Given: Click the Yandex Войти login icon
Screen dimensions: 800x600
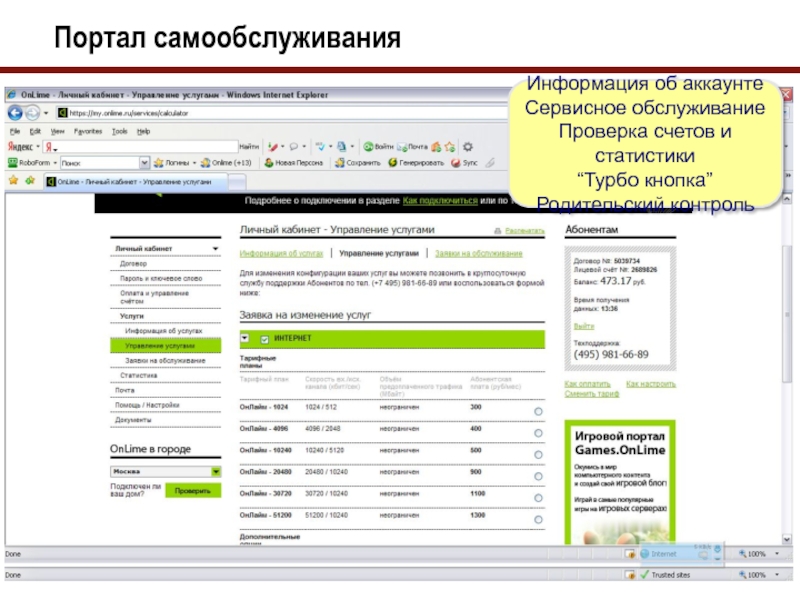Looking at the screenshot, I should 378,147.
